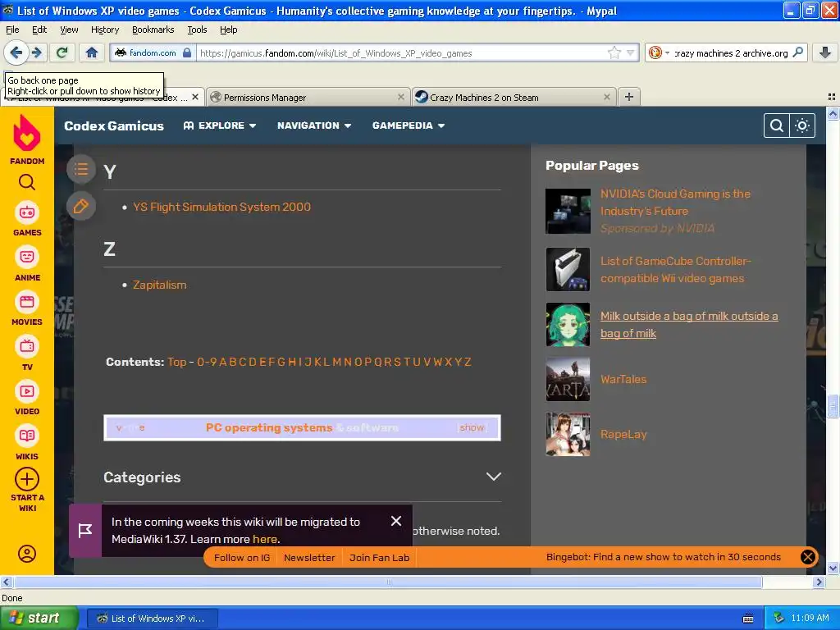Screen dimensions: 840x630
Task: Open the Edit menu
Action: (39, 30)
